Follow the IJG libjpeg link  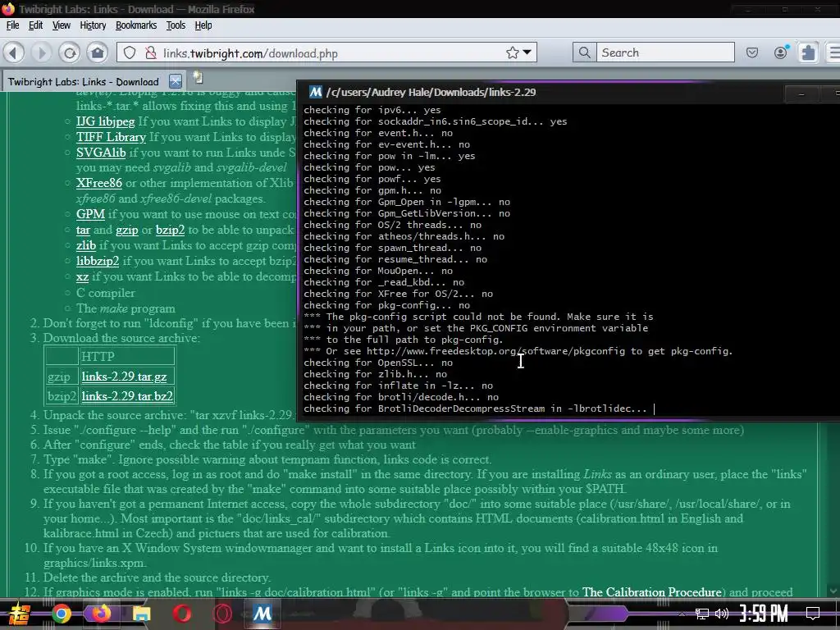point(105,121)
